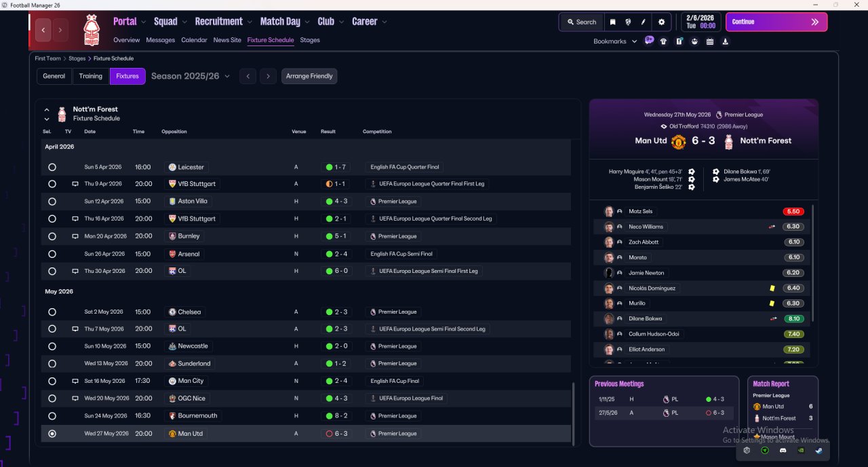The image size is (868, 467).
Task: Switch to the Training tab
Action: [91, 76]
